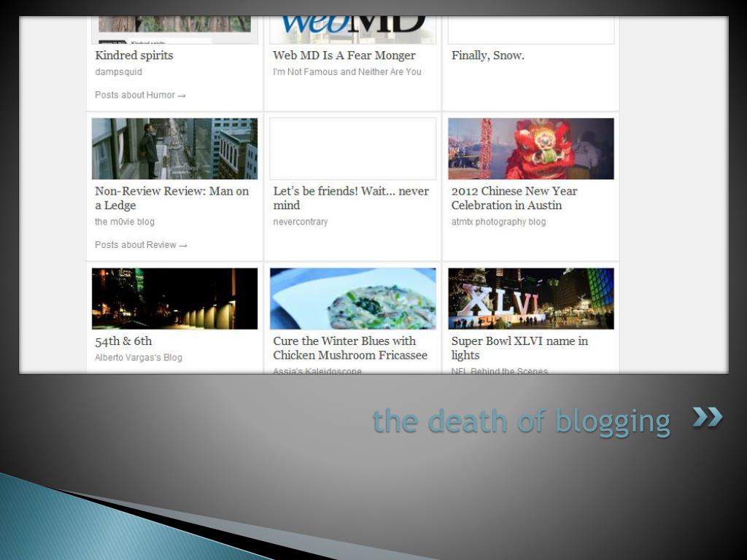The width and height of the screenshot is (747, 560).
Task: Visit the 'atmtx photography blog' link
Action: tap(499, 222)
